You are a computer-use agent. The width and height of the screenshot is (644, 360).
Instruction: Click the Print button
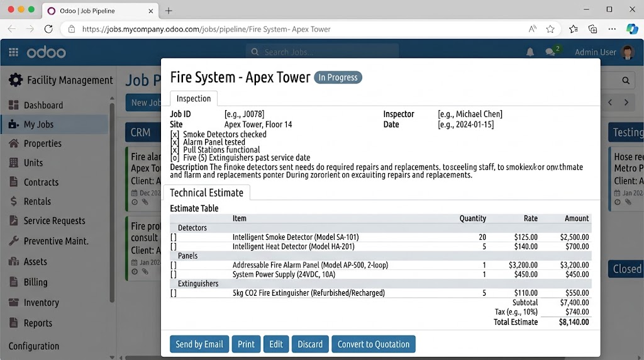tap(246, 344)
